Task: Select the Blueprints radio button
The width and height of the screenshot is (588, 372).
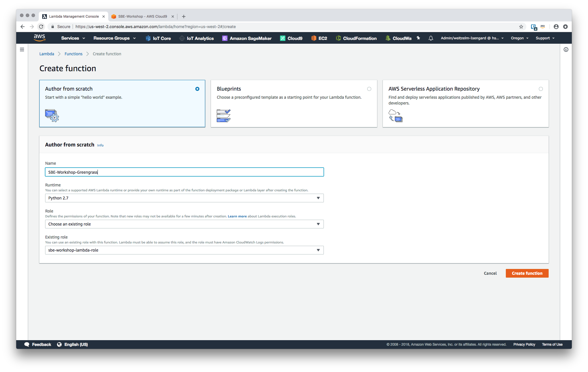Action: coord(369,89)
